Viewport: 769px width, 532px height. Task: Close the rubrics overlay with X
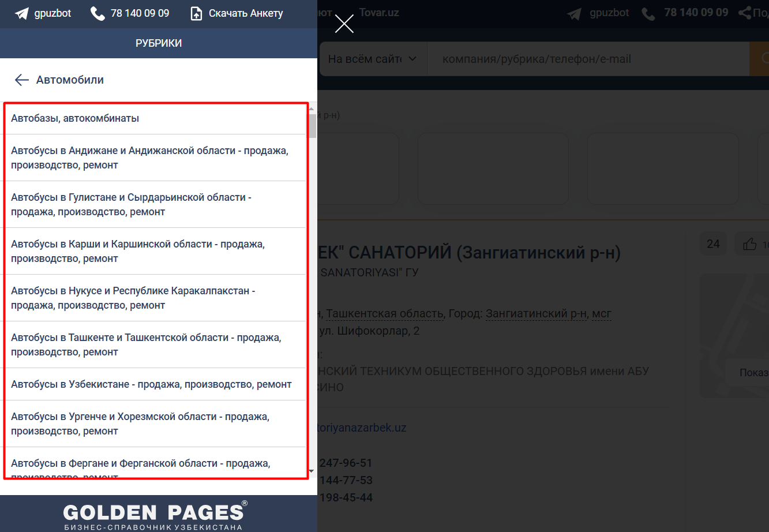(x=344, y=24)
